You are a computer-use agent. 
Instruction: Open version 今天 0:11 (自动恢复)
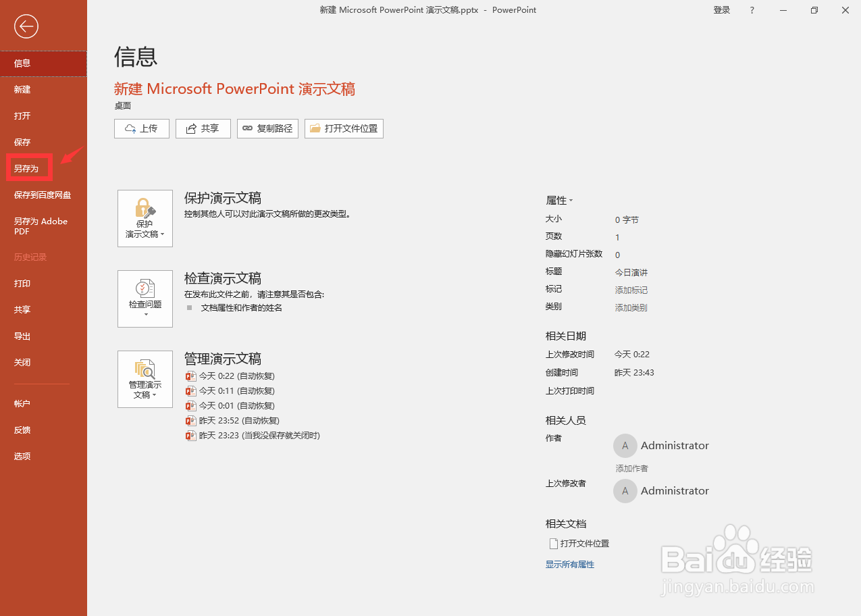(x=236, y=391)
